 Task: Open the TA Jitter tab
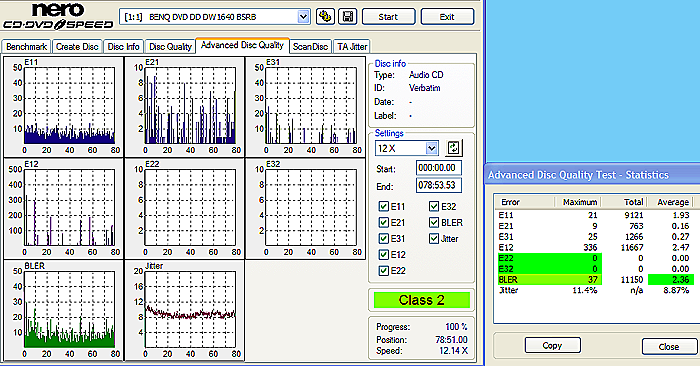click(x=352, y=46)
